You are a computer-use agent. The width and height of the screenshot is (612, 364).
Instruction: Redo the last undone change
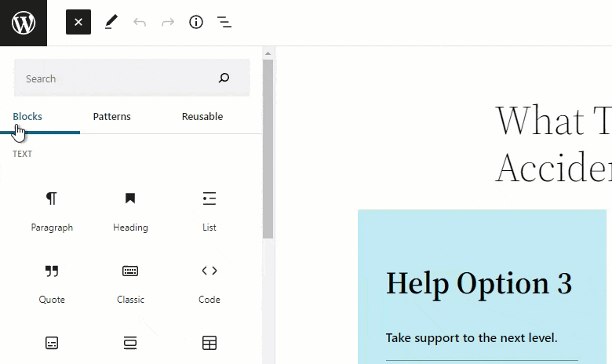tap(168, 22)
